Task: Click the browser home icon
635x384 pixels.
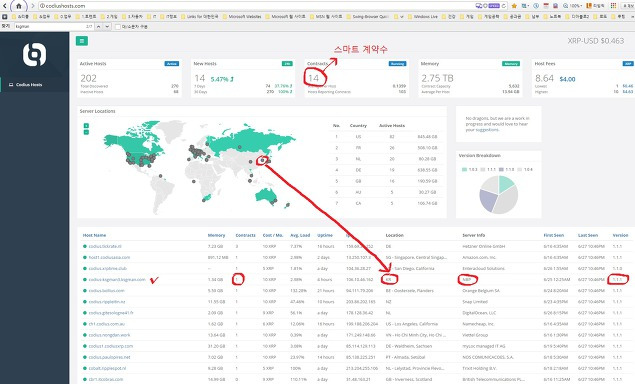Action: coord(18,6)
